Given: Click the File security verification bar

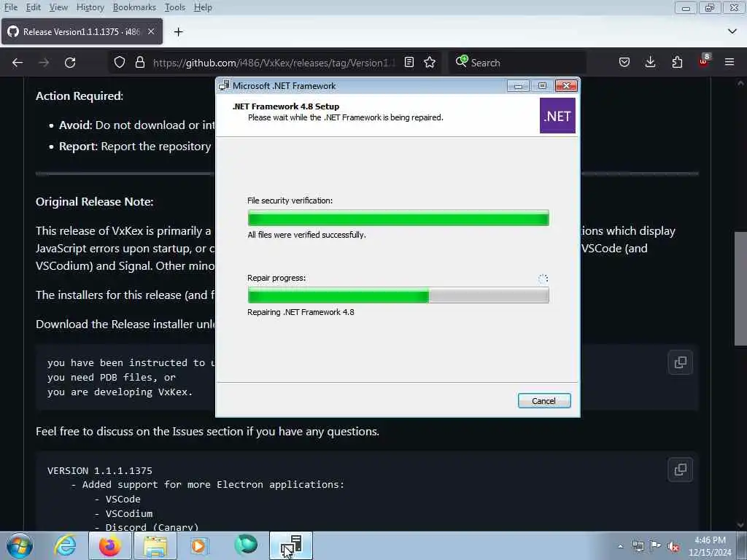Looking at the screenshot, I should (x=398, y=218).
